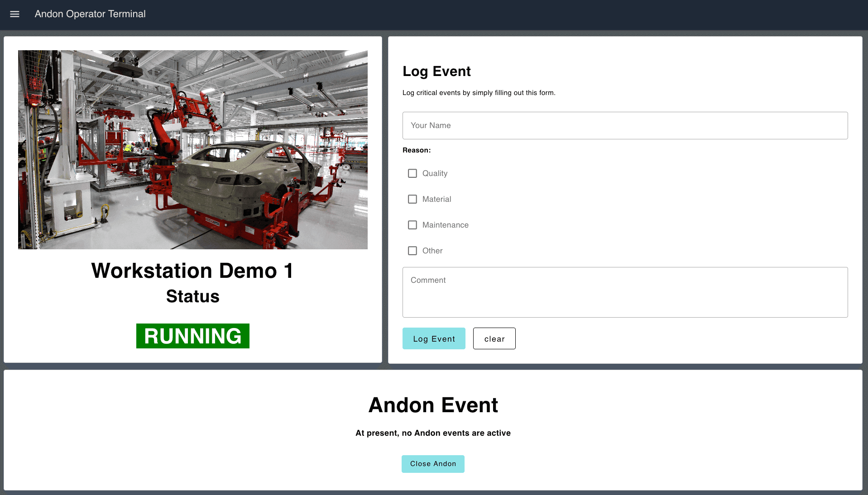Select the Other reason checkbox
Screen dimensions: 868x495
412,251
